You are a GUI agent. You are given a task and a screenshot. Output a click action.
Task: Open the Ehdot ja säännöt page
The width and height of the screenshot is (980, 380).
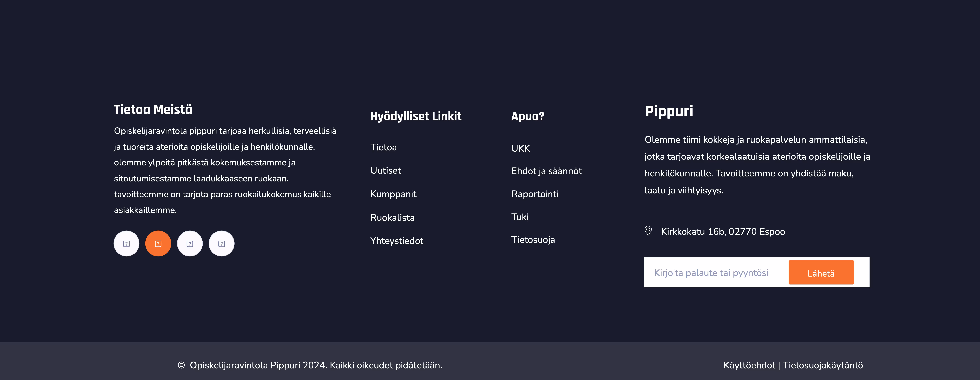pos(546,171)
